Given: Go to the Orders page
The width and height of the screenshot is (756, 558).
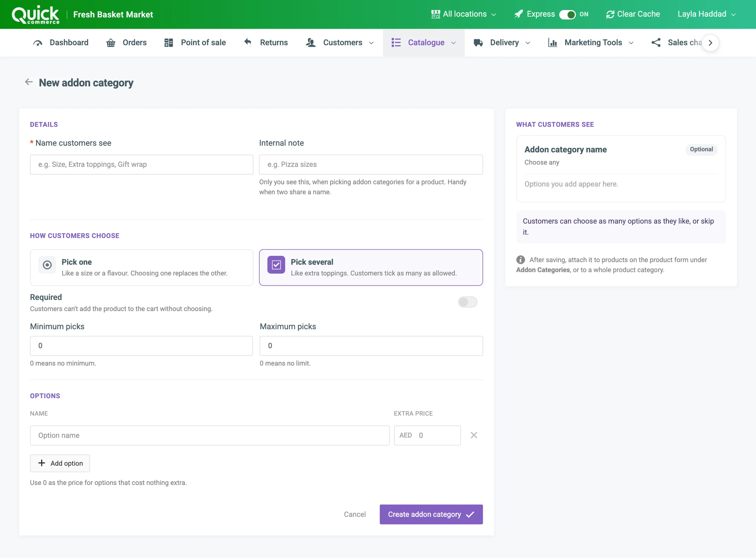Looking at the screenshot, I should pos(126,43).
